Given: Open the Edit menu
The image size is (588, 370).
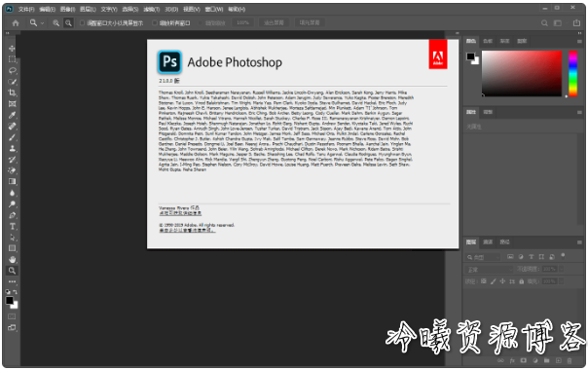Looking at the screenshot, I should tap(48, 9).
